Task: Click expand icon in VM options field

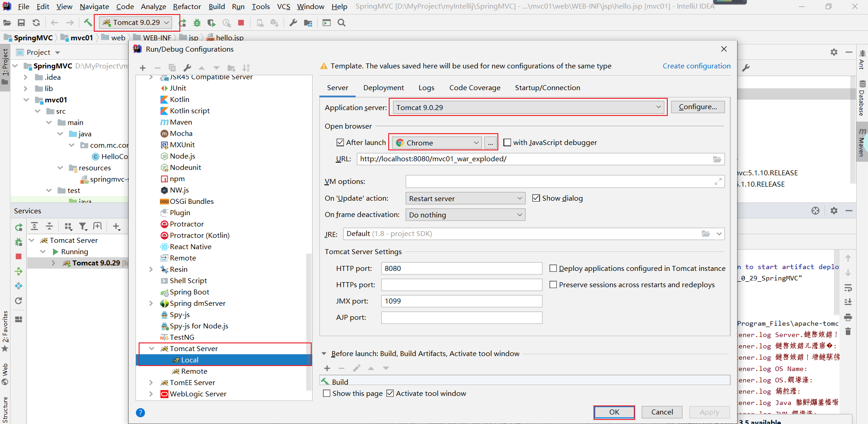Action: 718,182
